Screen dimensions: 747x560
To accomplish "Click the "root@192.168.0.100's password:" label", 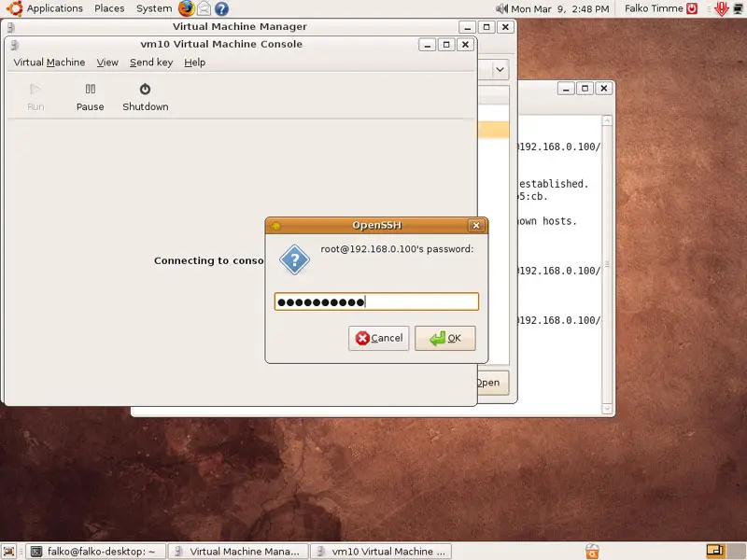I will click(x=398, y=249).
